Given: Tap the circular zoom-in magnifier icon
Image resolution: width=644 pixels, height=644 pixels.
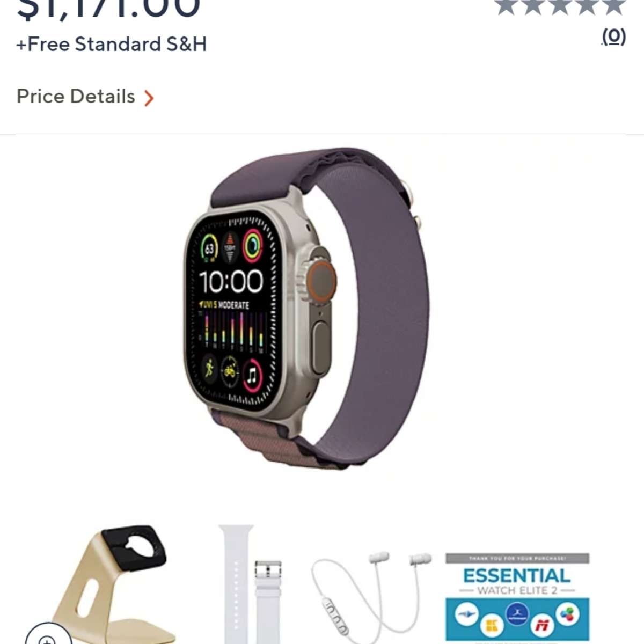Looking at the screenshot, I should [48, 636].
